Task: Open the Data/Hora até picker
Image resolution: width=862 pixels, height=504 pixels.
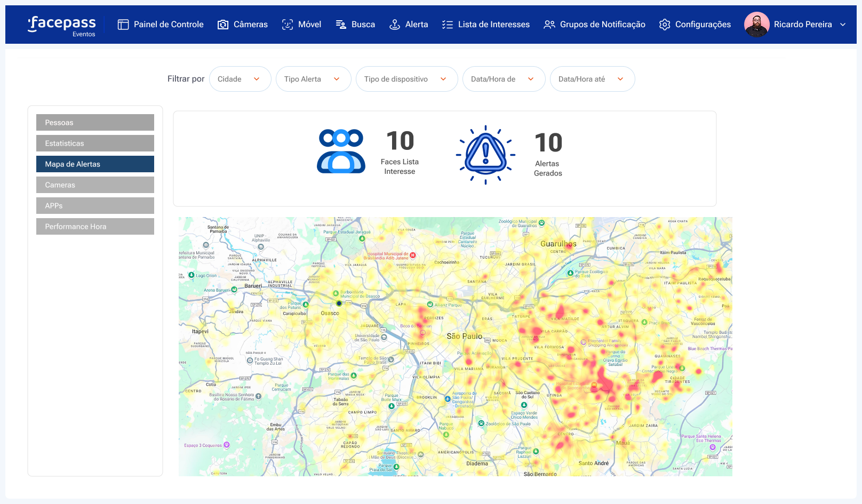Action: click(x=592, y=79)
